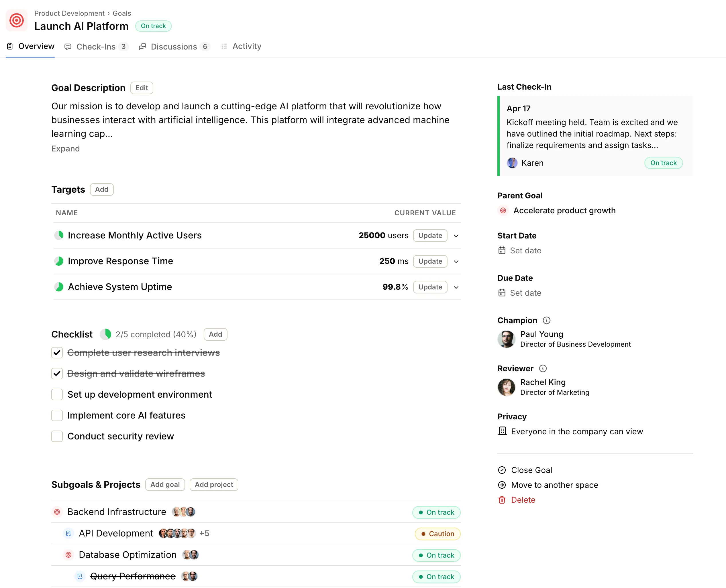Open the Discussions tab
Viewport: 726px width, 588px height.
(174, 46)
